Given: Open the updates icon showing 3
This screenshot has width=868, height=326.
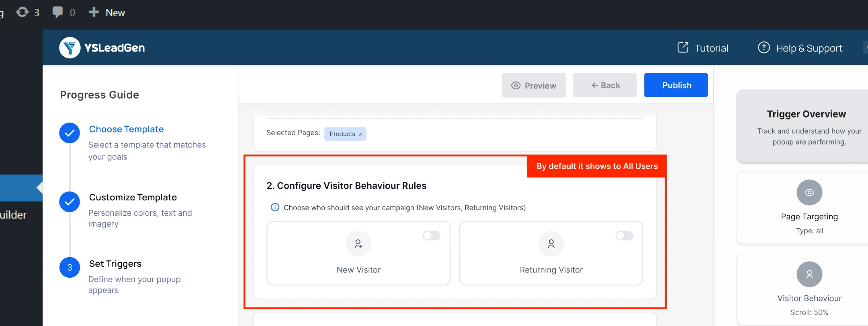Looking at the screenshot, I should [23, 12].
